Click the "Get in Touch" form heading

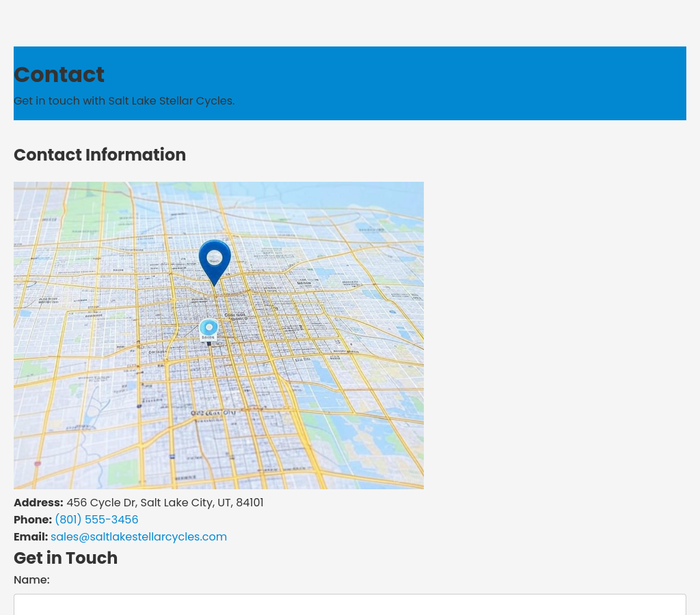coord(66,558)
